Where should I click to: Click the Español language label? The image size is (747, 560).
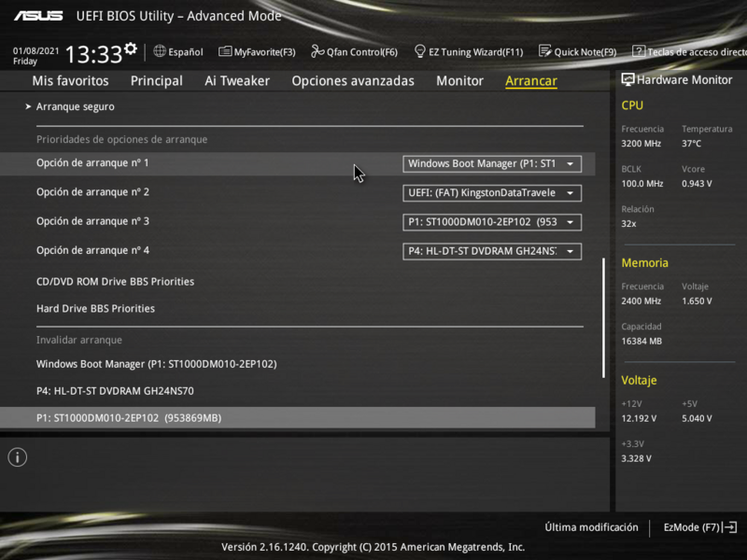[185, 52]
